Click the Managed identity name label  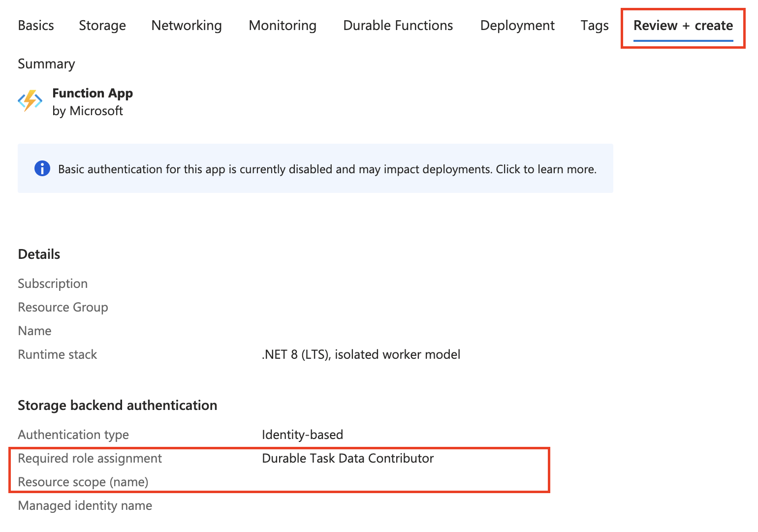pyautogui.click(x=85, y=505)
